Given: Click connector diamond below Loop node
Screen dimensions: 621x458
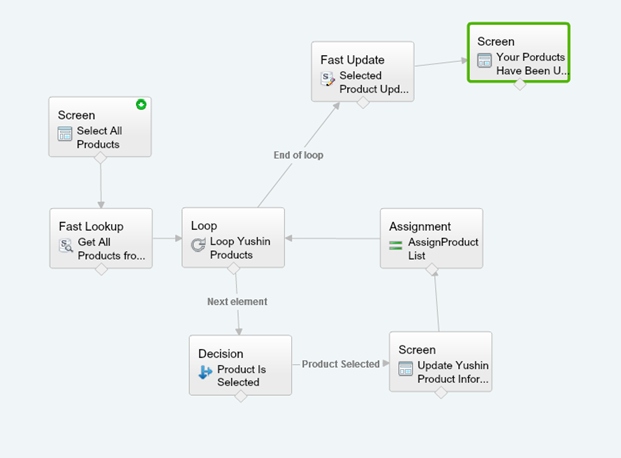Looking at the screenshot, I should (x=233, y=267).
